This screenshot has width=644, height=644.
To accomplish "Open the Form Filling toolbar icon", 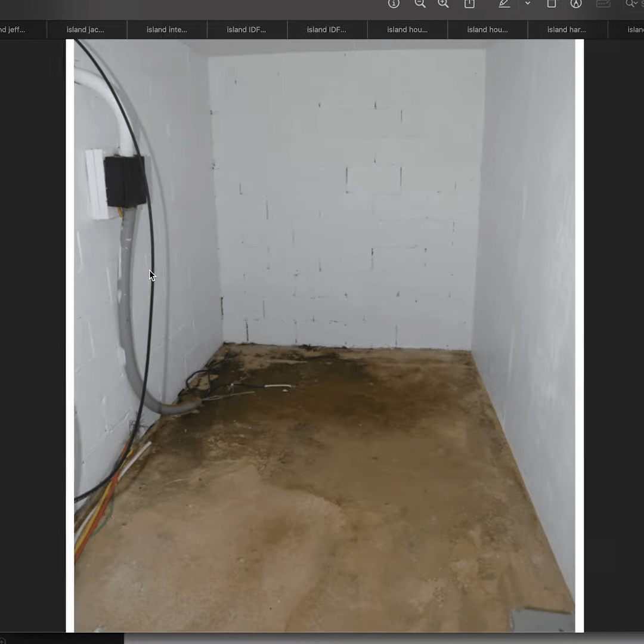I will (603, 4).
